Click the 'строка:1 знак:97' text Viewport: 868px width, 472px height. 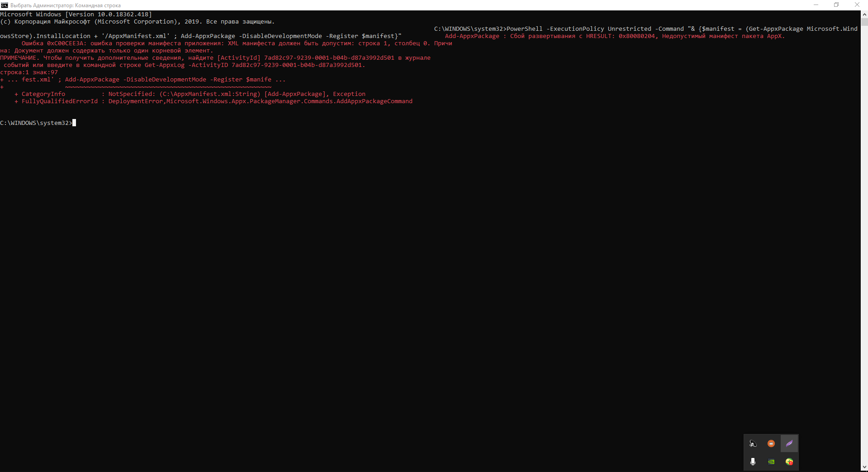tap(29, 72)
